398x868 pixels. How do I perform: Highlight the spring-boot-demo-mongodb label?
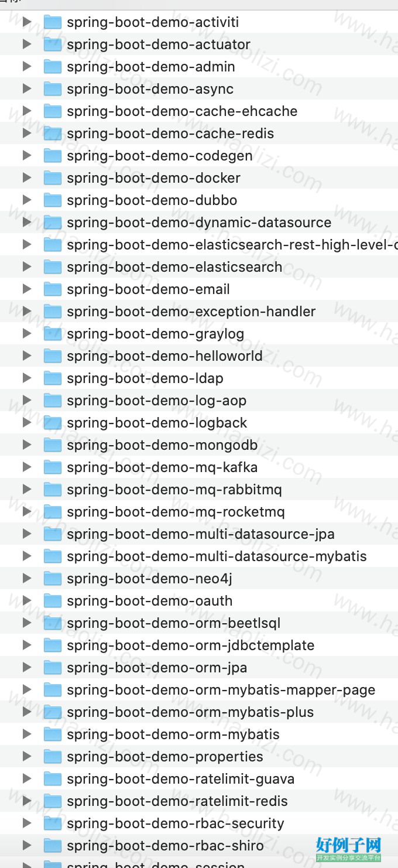click(162, 445)
